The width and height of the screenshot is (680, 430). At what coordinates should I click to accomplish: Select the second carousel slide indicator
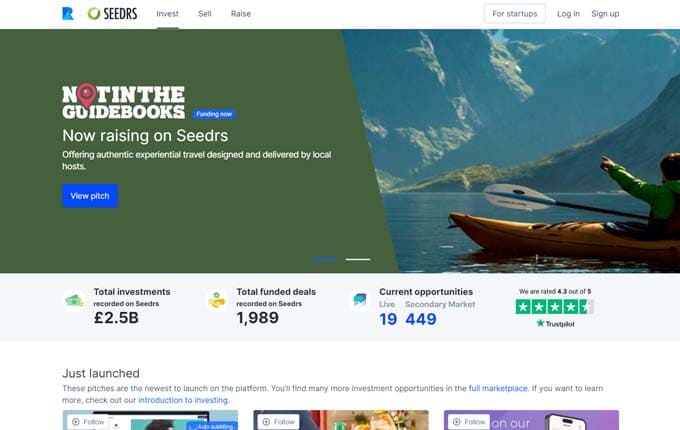coord(358,259)
